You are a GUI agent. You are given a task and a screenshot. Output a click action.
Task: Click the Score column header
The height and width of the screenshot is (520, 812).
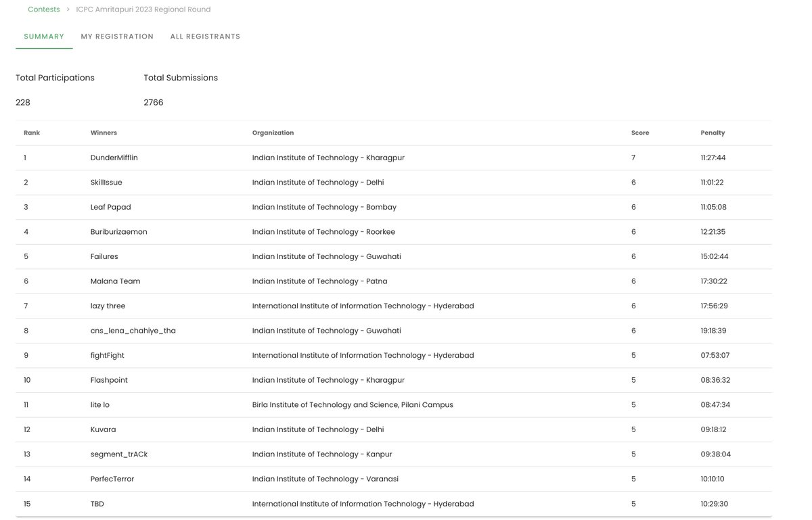click(x=640, y=133)
